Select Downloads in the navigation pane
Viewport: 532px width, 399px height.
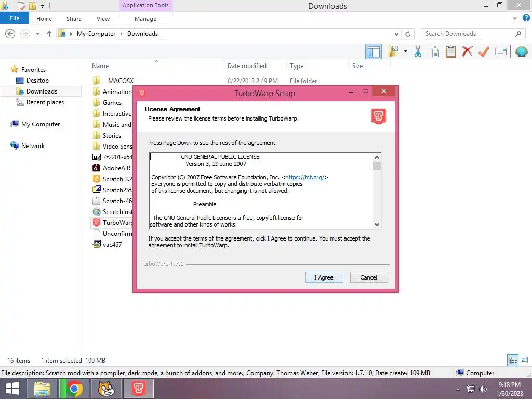42,91
